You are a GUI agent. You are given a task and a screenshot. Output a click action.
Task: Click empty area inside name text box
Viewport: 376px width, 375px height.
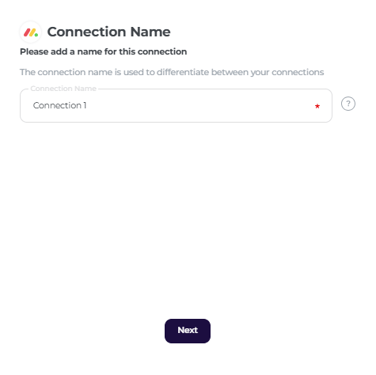coord(200,106)
